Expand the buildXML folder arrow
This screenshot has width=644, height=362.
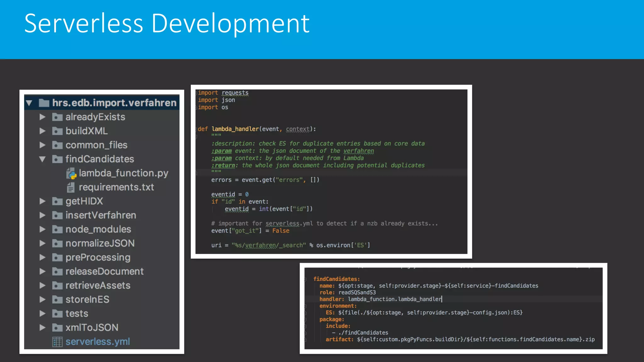[x=42, y=131]
